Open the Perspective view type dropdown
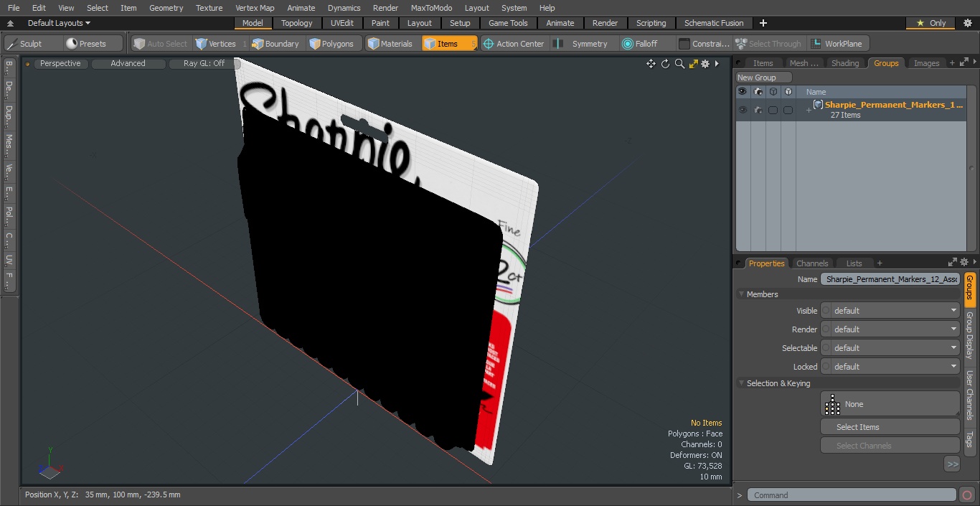 pyautogui.click(x=60, y=64)
